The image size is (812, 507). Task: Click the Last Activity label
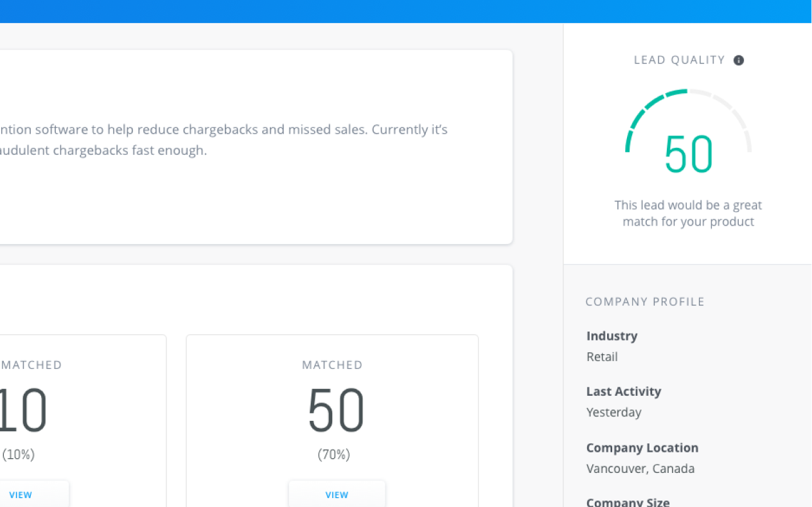click(x=624, y=391)
